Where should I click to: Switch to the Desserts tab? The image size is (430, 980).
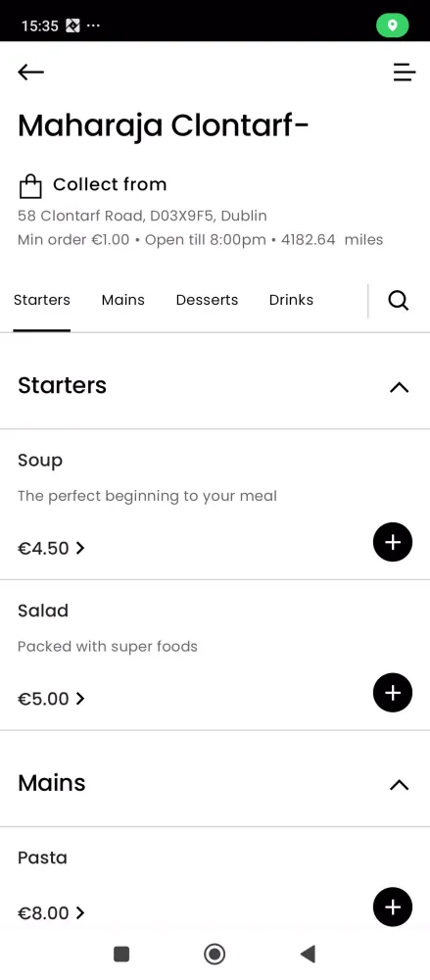pos(207,300)
